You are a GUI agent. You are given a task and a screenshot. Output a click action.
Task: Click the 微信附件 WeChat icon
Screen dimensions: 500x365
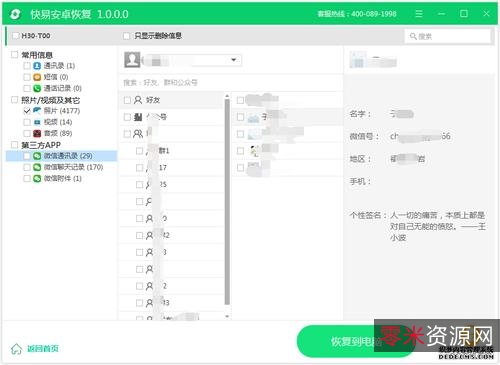pyautogui.click(x=37, y=179)
